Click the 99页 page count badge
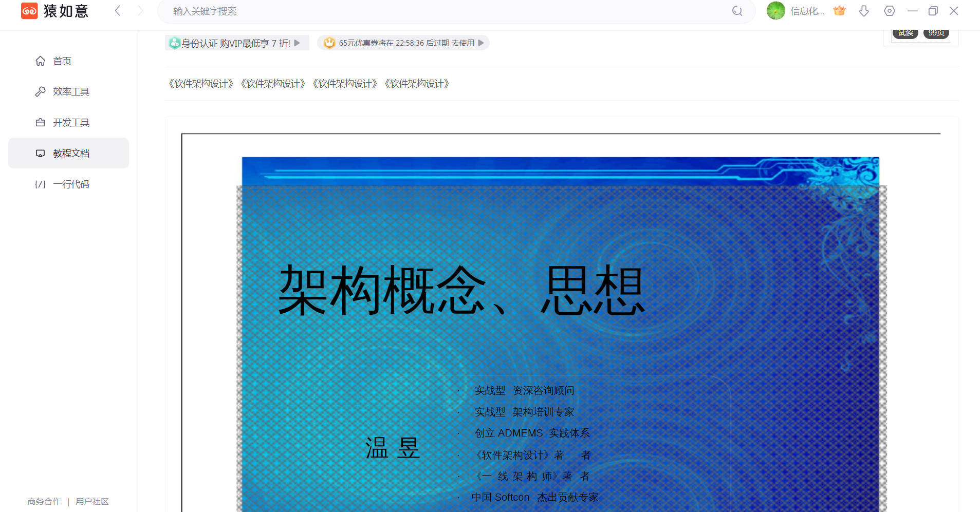980x512 pixels. [936, 33]
